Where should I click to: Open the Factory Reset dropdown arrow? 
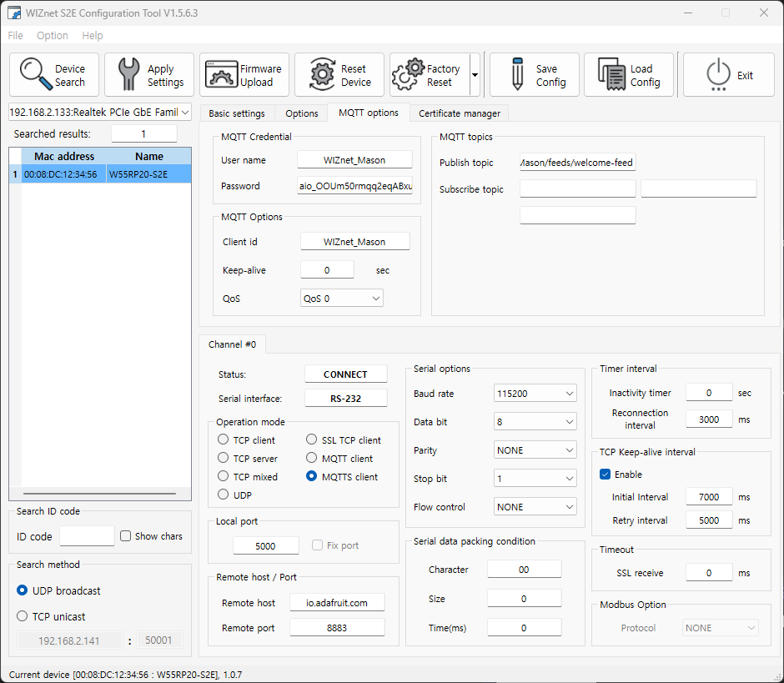click(x=475, y=75)
